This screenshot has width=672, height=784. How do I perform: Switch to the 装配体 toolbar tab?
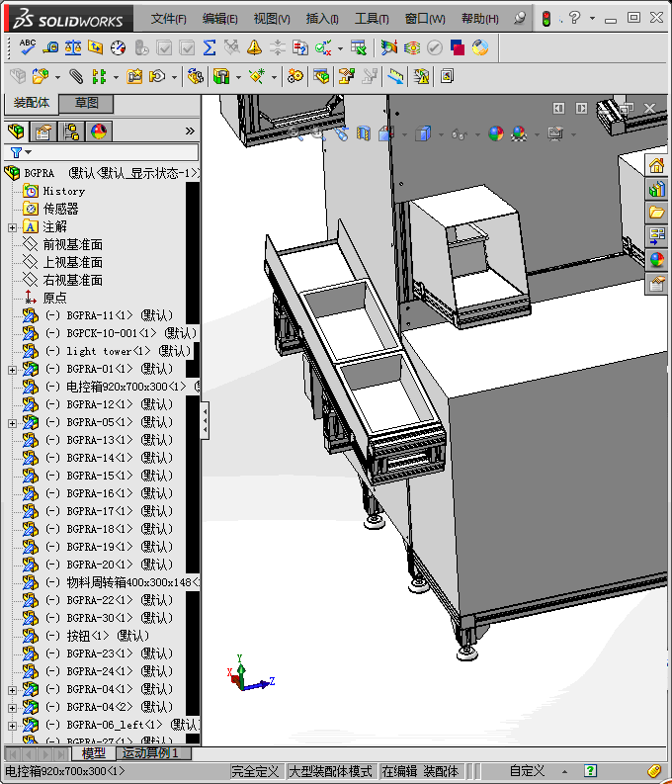pos(32,103)
